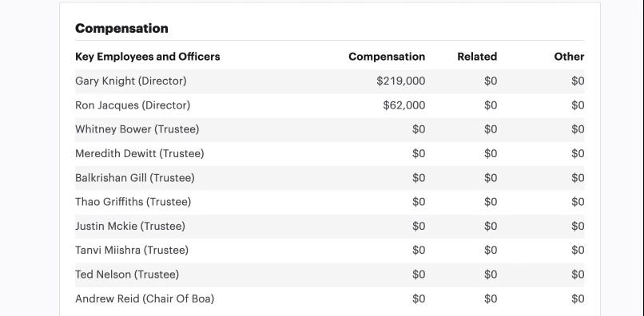This screenshot has width=644, height=316.
Task: Click Ted Nelson's Compensation $0 value
Action: click(x=419, y=275)
